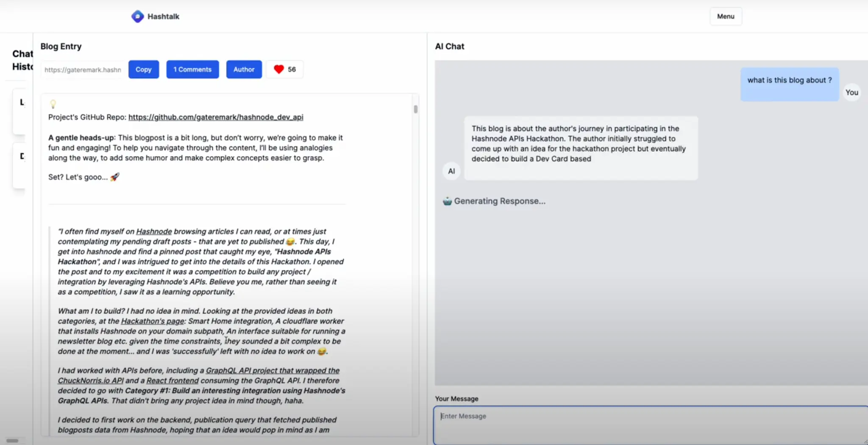The image size is (868, 445).
Task: Open the GraphQL API project link
Action: 273,370
